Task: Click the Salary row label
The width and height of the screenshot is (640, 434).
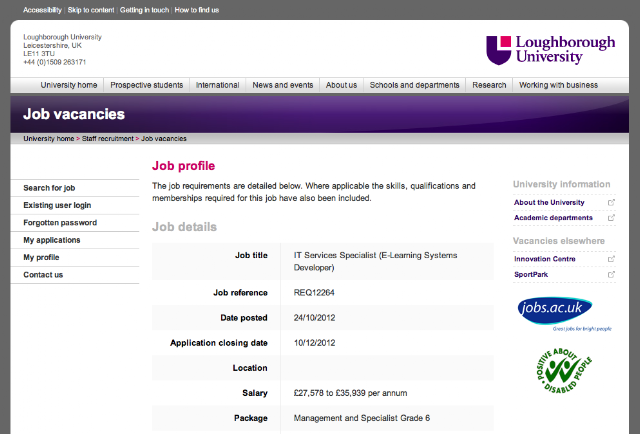Action: tap(255, 393)
